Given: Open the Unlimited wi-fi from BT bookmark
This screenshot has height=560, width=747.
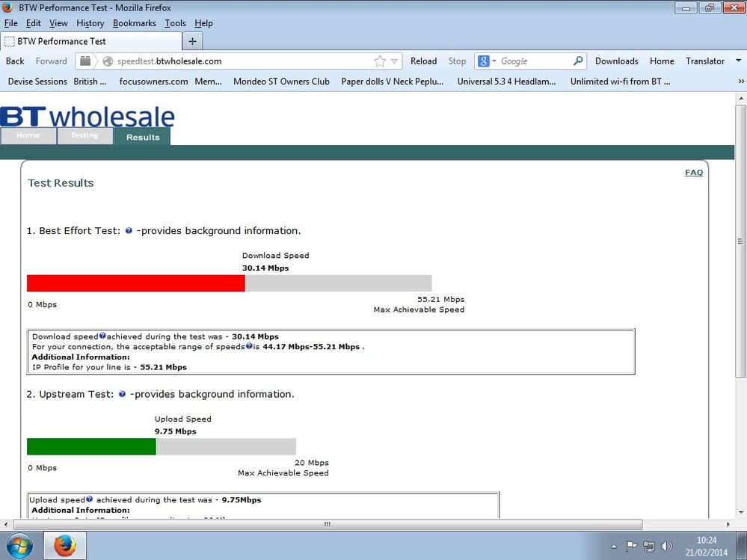Looking at the screenshot, I should [620, 81].
